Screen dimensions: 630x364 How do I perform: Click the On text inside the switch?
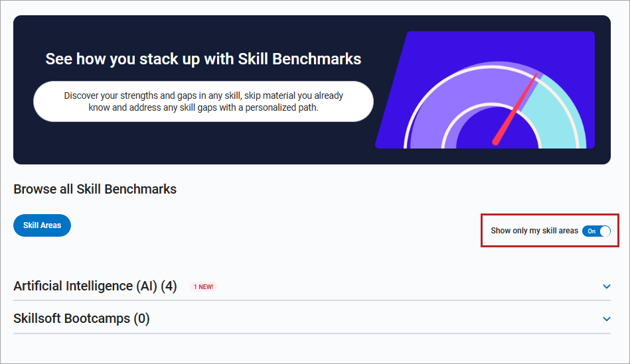[591, 231]
